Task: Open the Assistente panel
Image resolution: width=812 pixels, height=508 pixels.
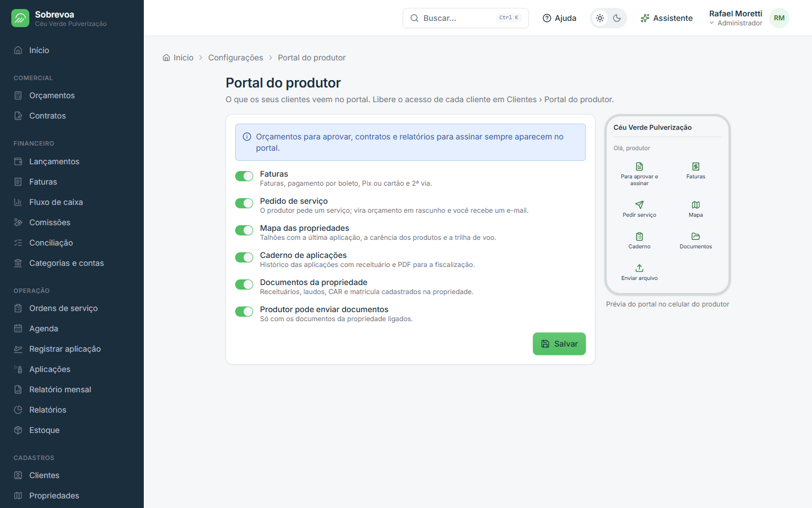Action: [667, 18]
